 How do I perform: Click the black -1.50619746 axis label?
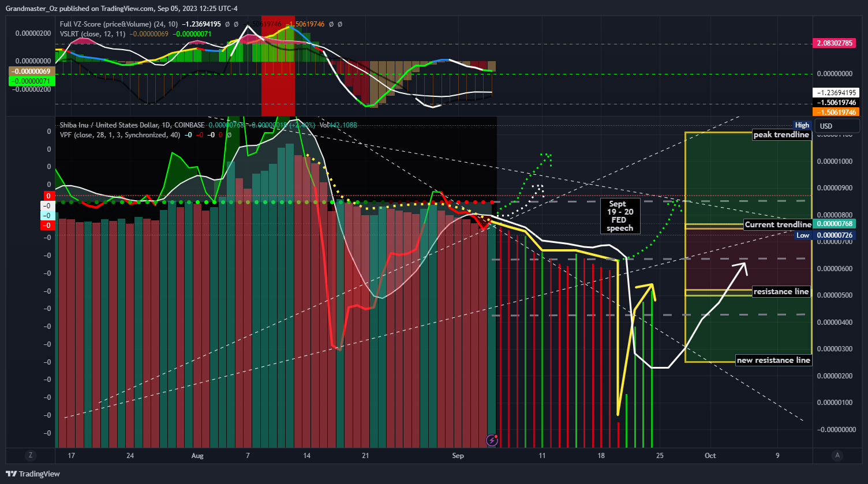coord(835,102)
